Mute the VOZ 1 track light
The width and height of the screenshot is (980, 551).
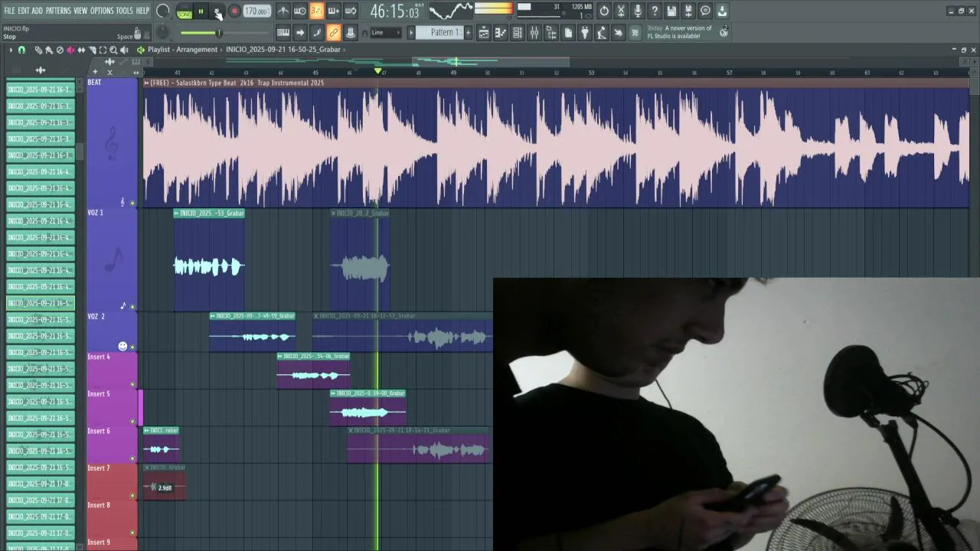click(132, 307)
